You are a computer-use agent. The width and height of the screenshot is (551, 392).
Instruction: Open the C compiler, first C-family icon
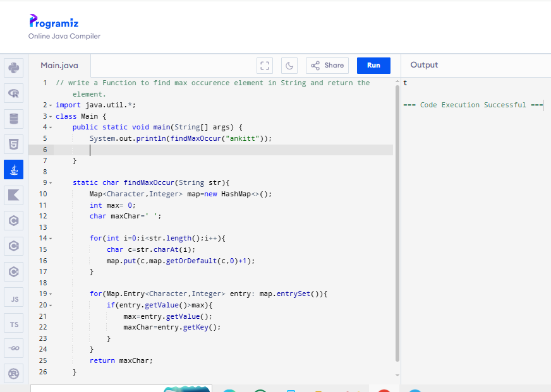click(x=14, y=221)
